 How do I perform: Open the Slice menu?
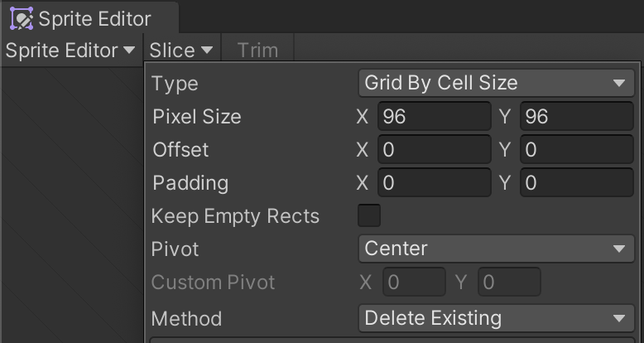pos(181,51)
